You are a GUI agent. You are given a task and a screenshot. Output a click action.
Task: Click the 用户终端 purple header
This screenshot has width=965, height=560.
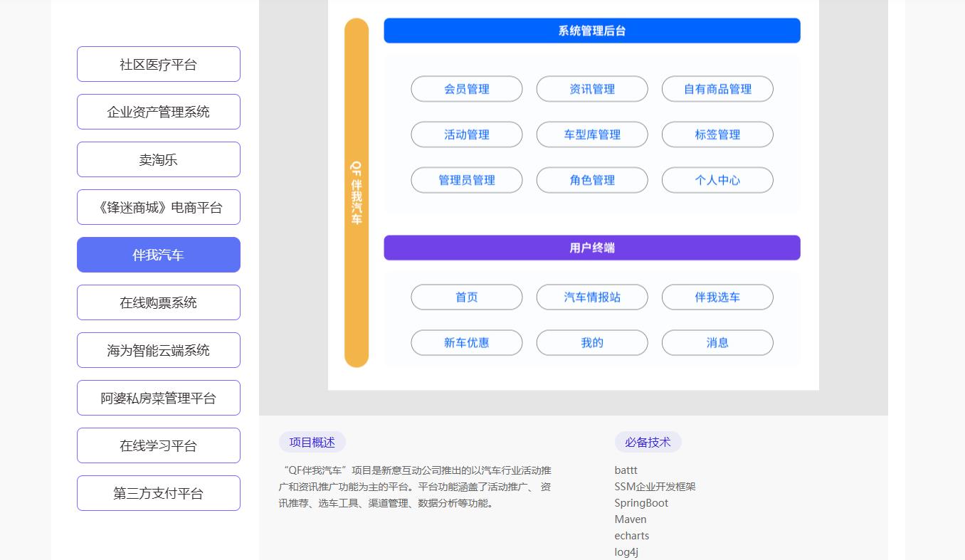tap(591, 248)
